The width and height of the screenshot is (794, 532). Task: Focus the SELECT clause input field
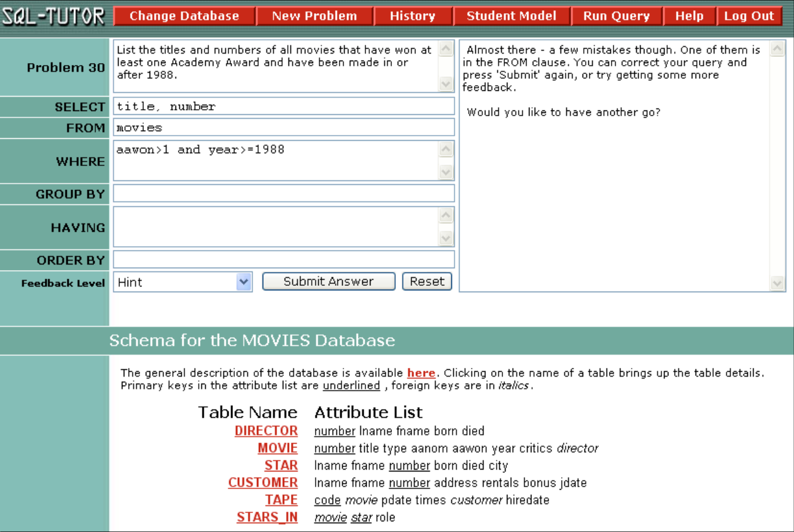point(284,107)
